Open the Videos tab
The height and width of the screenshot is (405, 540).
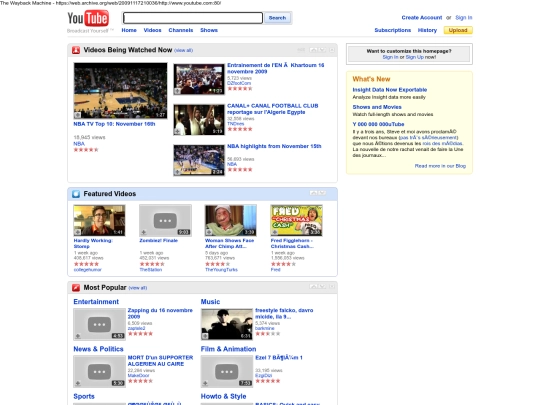[x=152, y=30]
